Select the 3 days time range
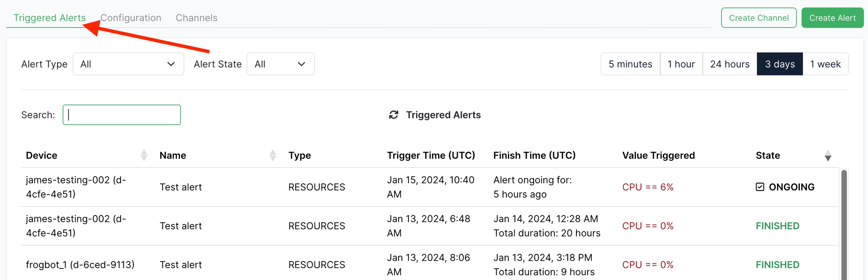Screen dimensions: 868x280 (779, 64)
